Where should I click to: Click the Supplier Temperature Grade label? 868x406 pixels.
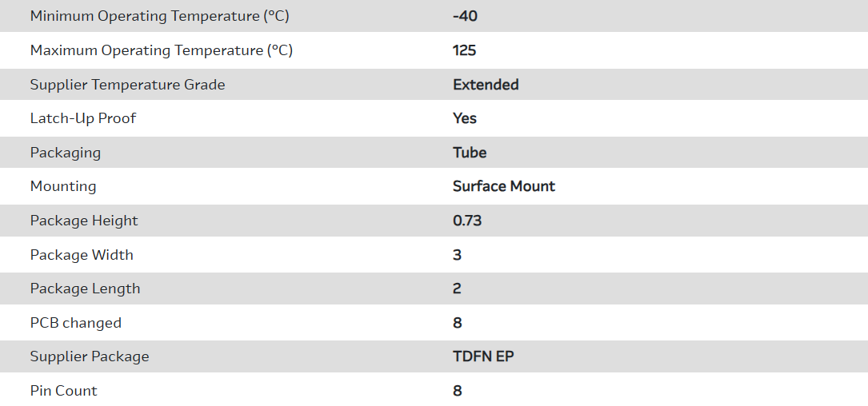pos(127,85)
